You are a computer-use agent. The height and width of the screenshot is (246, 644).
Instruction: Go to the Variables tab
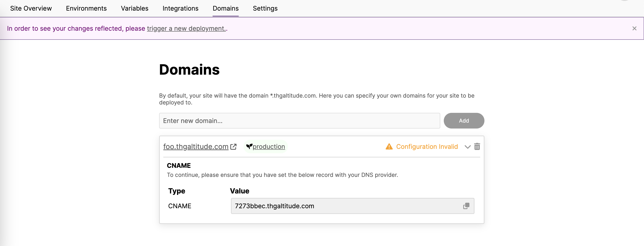click(135, 8)
